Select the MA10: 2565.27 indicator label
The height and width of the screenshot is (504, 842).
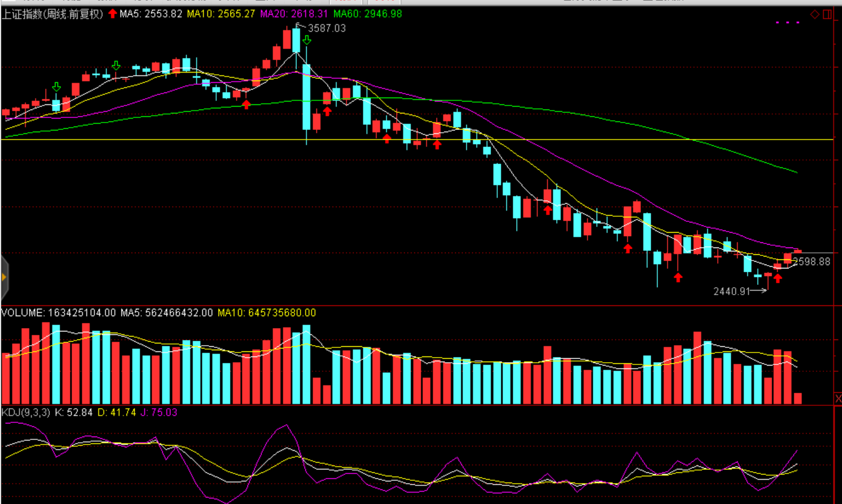pyautogui.click(x=221, y=14)
